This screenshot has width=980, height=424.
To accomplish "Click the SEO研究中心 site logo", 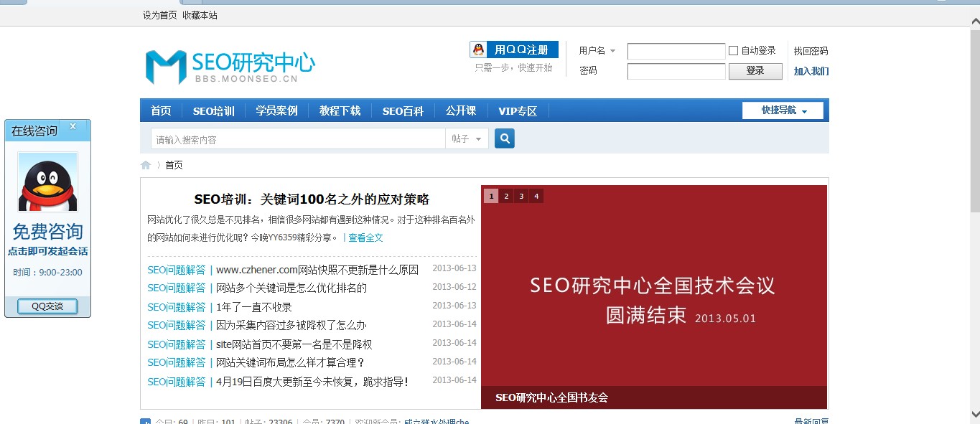I will 230,66.
